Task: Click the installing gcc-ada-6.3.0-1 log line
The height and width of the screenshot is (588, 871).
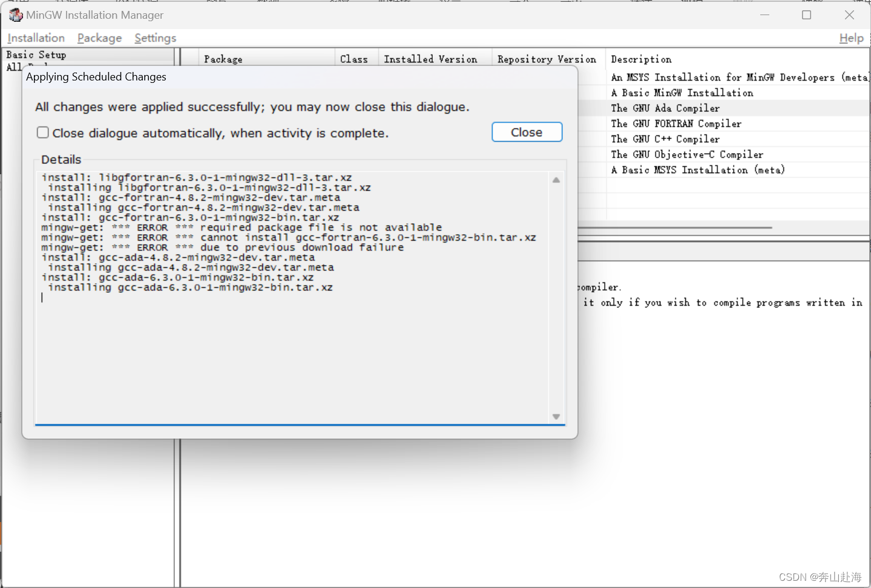Action: (190, 287)
